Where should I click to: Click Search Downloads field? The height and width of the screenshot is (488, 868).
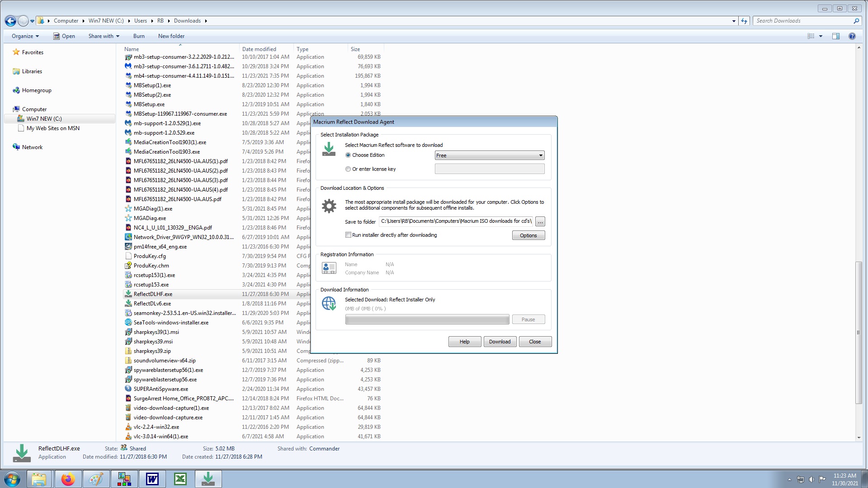pyautogui.click(x=802, y=21)
